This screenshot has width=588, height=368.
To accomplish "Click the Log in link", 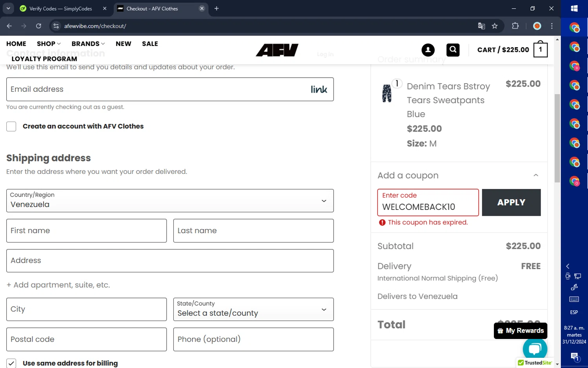I will (x=325, y=54).
